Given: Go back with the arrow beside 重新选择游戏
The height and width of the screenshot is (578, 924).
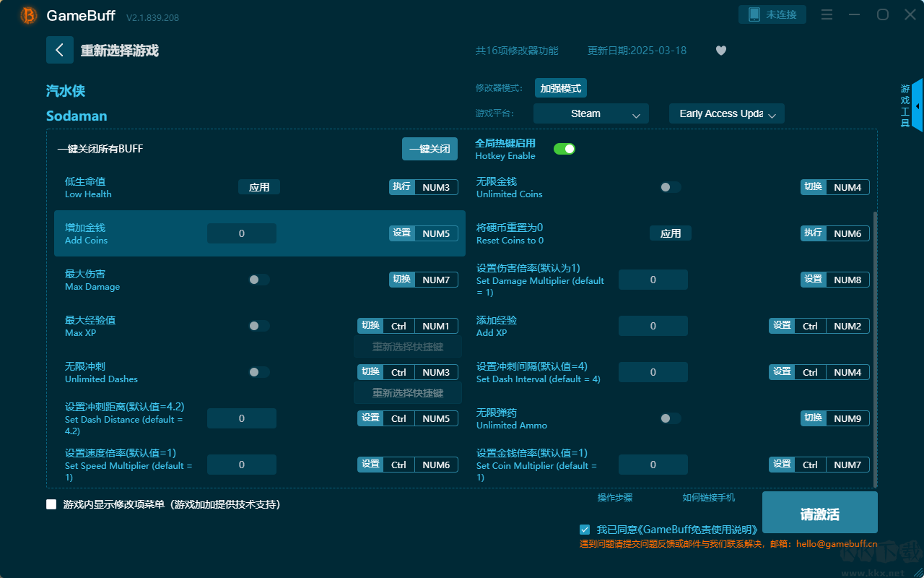Looking at the screenshot, I should (x=60, y=50).
